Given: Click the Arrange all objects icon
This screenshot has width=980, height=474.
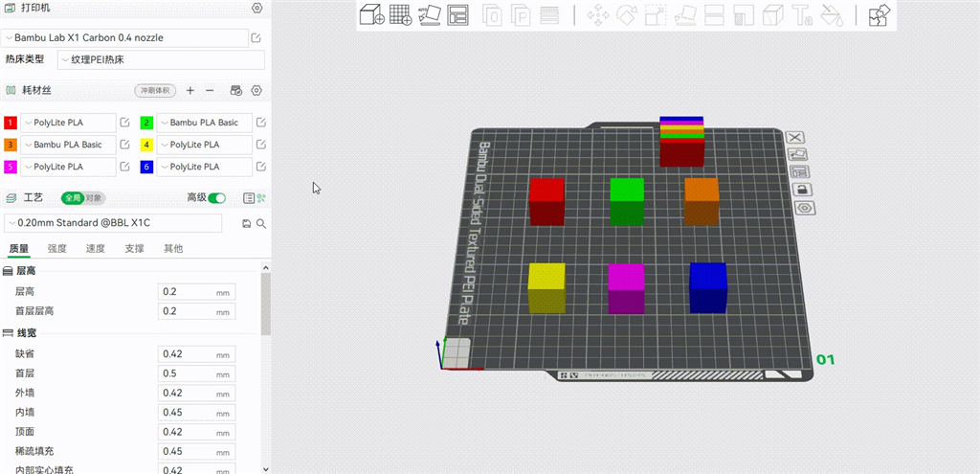Looking at the screenshot, I should 458,15.
